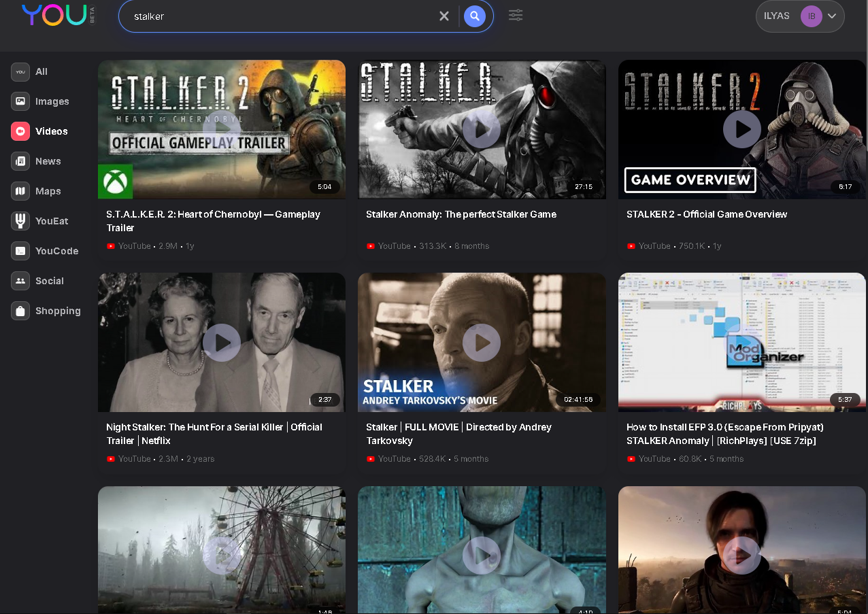This screenshot has width=868, height=614.
Task: Expand the ILYAS account dropdown arrow
Action: (x=832, y=16)
